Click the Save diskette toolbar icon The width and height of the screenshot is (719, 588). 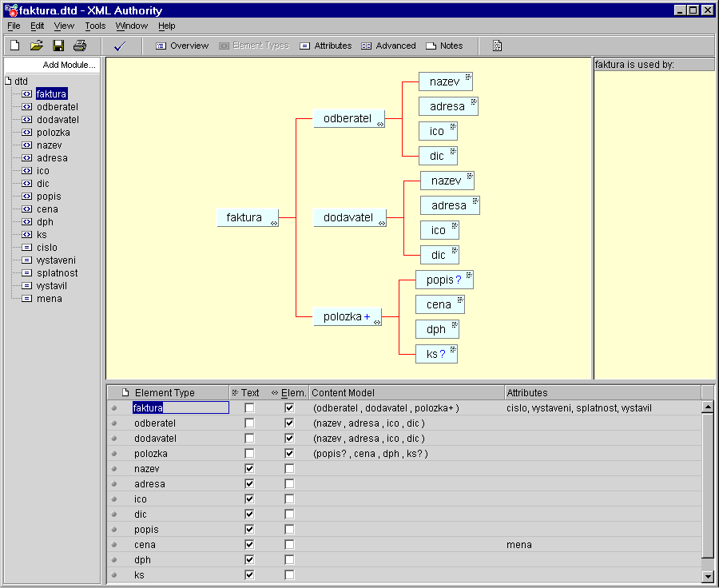(x=58, y=46)
